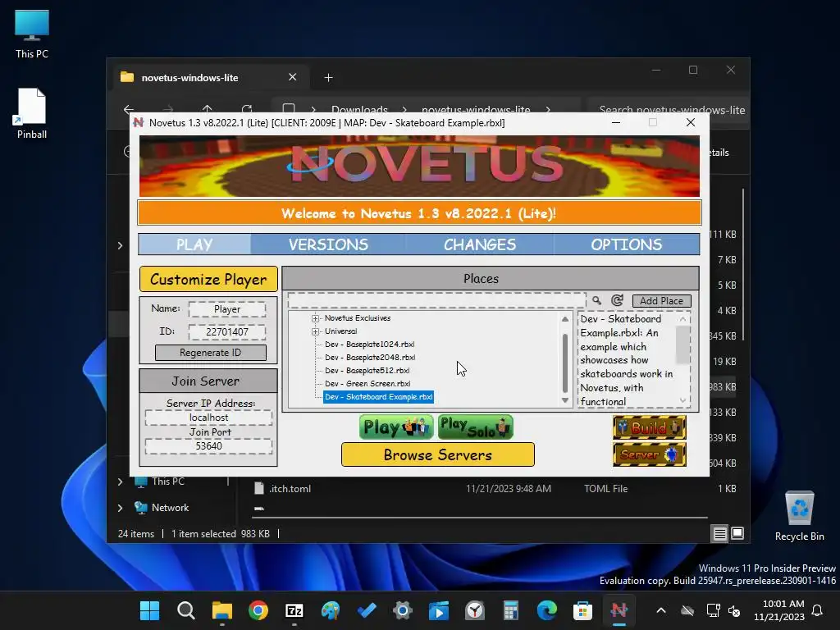Click the search magnifier icon in Places
The height and width of the screenshot is (630, 840).
coord(596,300)
